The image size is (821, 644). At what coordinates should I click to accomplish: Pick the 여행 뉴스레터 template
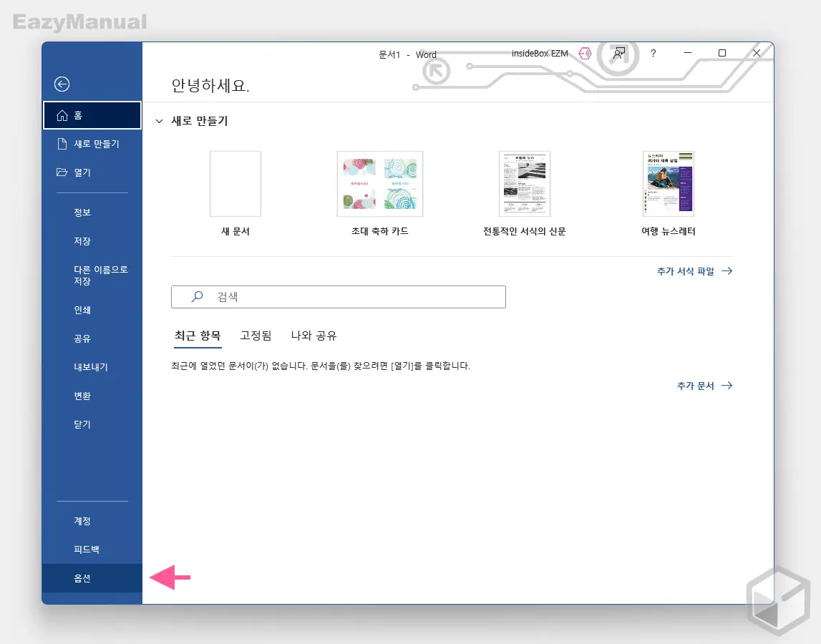(668, 192)
